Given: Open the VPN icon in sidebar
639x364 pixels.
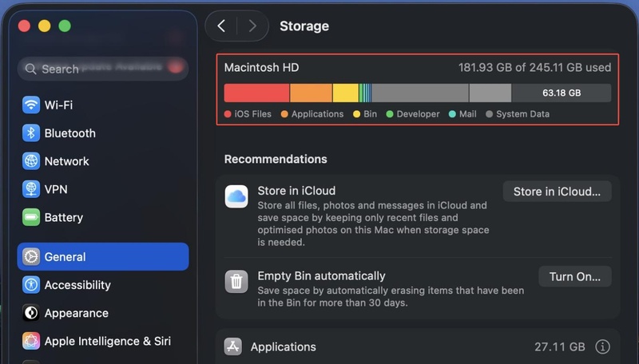Looking at the screenshot, I should click(x=31, y=189).
